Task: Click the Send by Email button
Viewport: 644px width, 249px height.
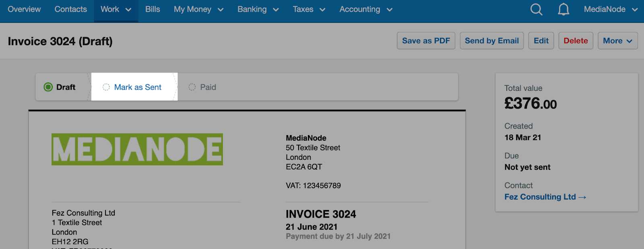Action: [492, 41]
